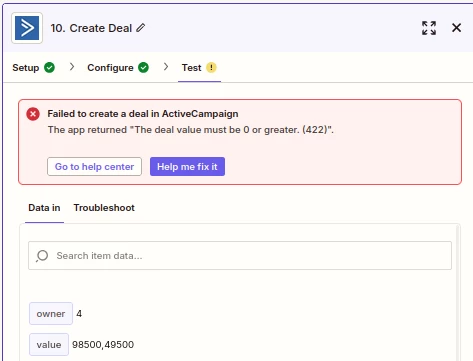Click the yellow warning icon beside Test
473x361 pixels.
coord(211,67)
